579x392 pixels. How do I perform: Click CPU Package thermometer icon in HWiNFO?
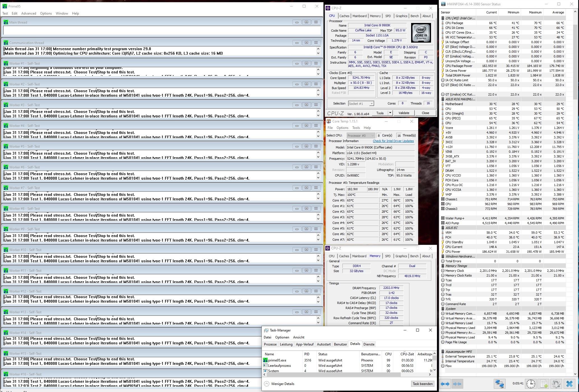click(443, 23)
